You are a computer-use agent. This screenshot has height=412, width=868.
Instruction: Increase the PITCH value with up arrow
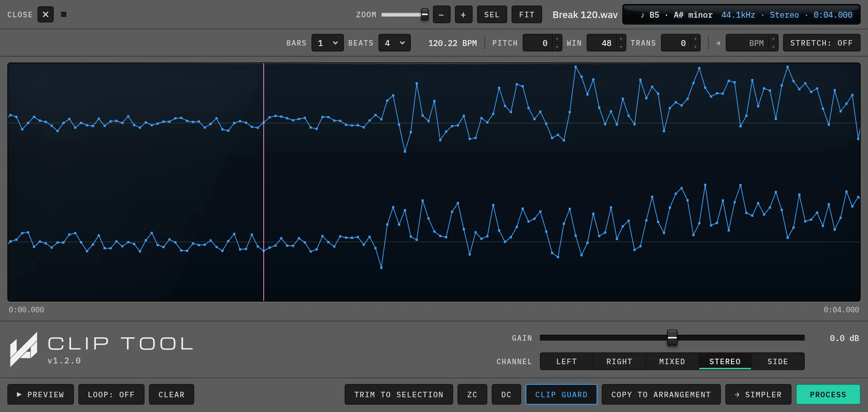(557, 39)
